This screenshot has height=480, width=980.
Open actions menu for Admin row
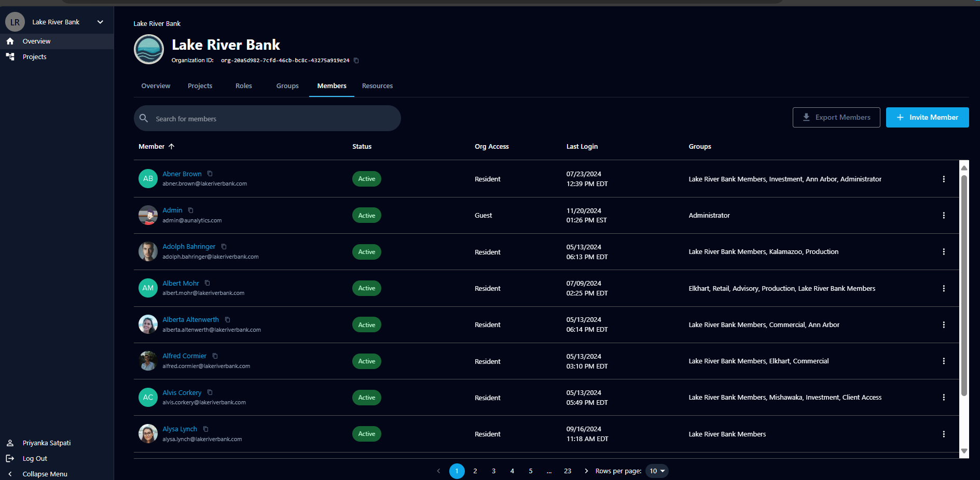tap(944, 215)
